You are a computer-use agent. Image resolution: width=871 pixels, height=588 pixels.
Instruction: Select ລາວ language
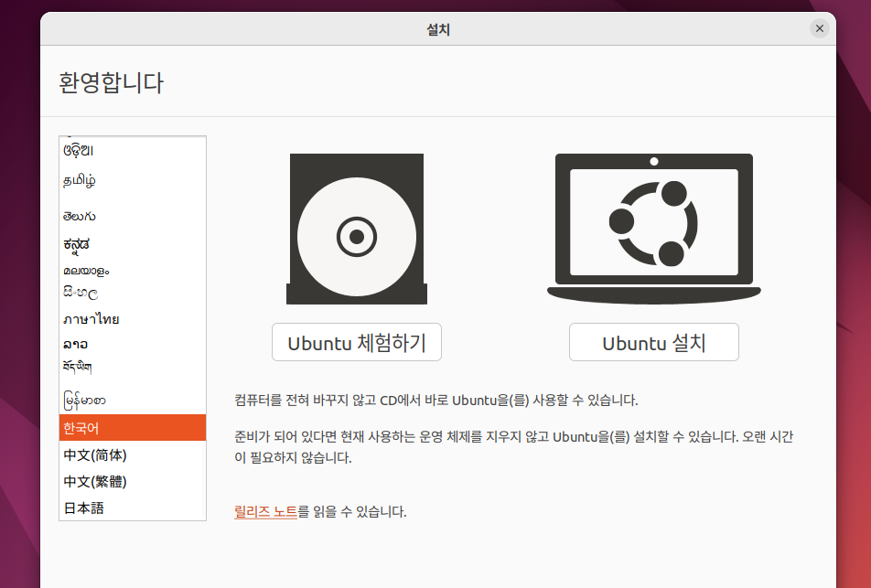coord(132,344)
